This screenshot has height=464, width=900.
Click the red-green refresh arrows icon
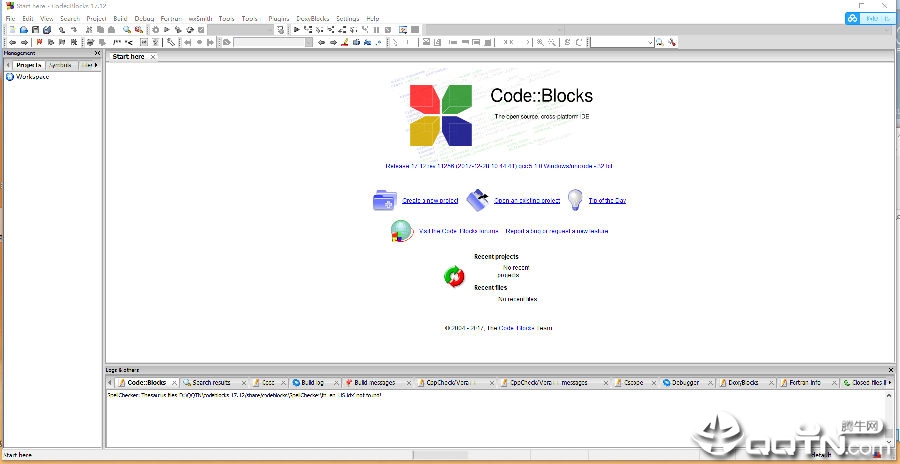pos(454,276)
